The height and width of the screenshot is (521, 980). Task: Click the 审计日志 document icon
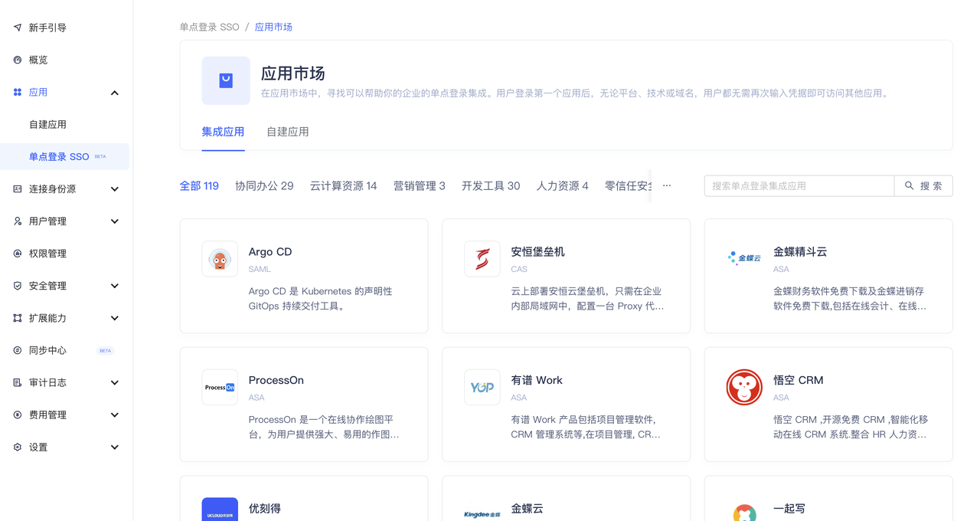point(17,382)
